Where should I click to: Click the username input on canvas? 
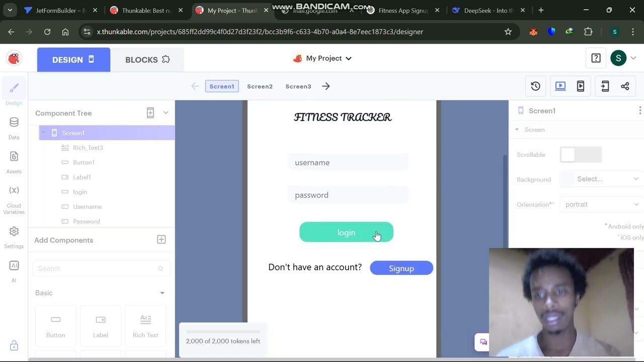348,162
